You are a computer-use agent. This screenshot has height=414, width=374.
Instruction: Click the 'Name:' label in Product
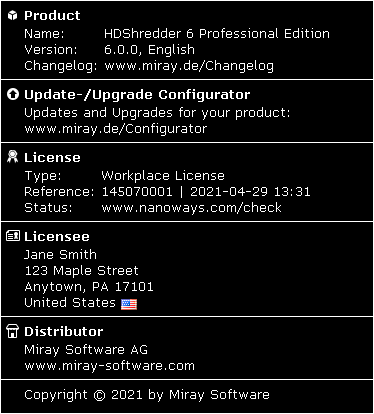tap(44, 34)
